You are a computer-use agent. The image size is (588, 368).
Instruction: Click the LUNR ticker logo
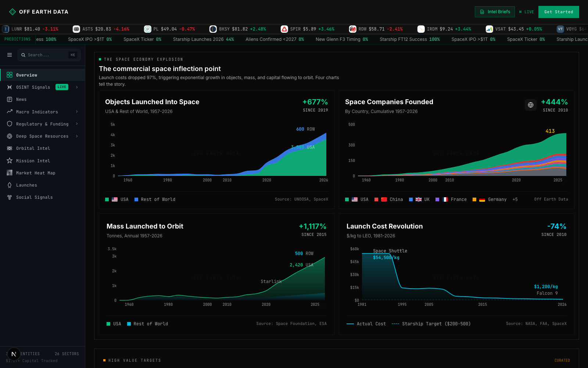(x=6, y=29)
